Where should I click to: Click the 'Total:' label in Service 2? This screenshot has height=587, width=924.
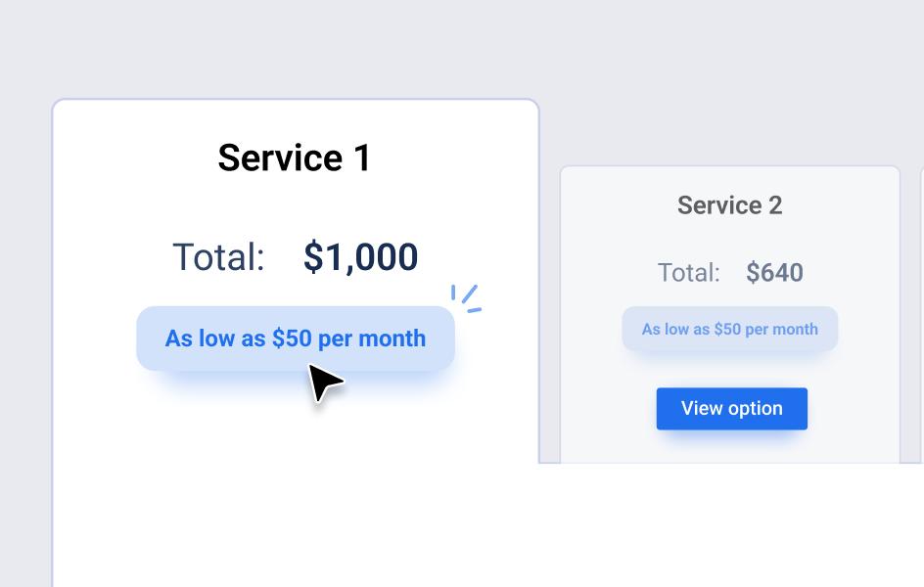688,273
